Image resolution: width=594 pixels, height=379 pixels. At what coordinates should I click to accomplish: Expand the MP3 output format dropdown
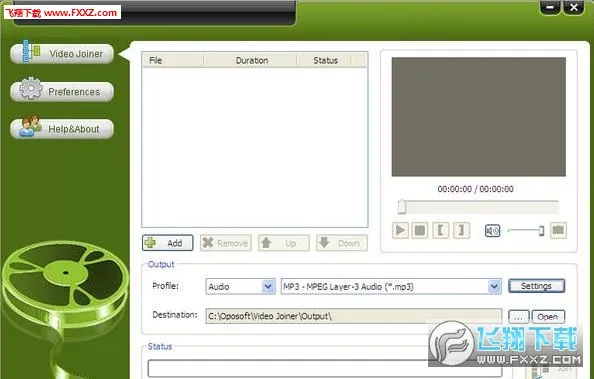(494, 287)
